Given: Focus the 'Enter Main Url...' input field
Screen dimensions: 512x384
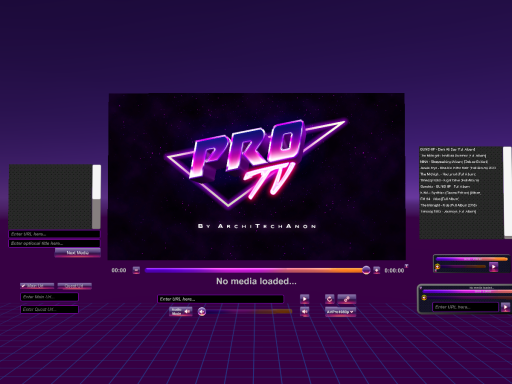Looking at the screenshot, I should point(50,297).
